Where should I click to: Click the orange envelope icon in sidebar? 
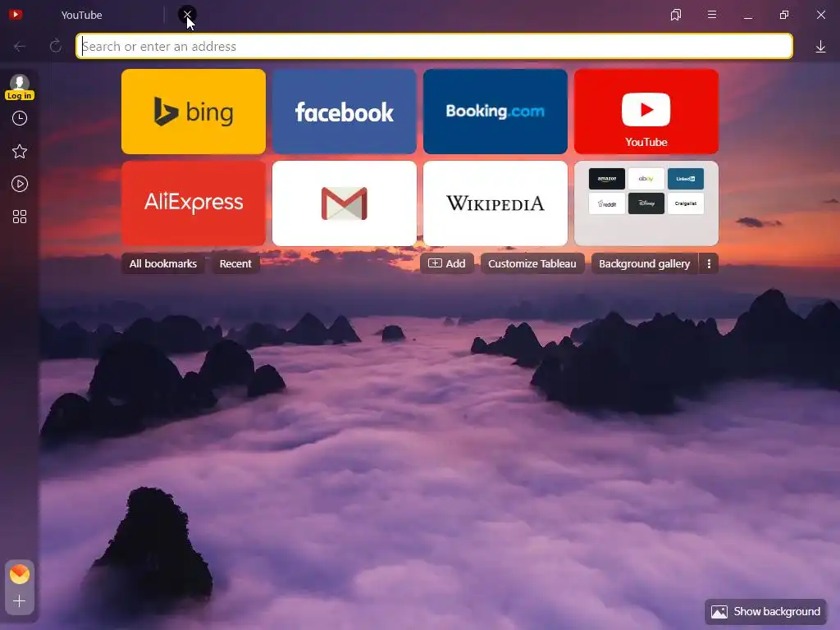tap(20, 574)
